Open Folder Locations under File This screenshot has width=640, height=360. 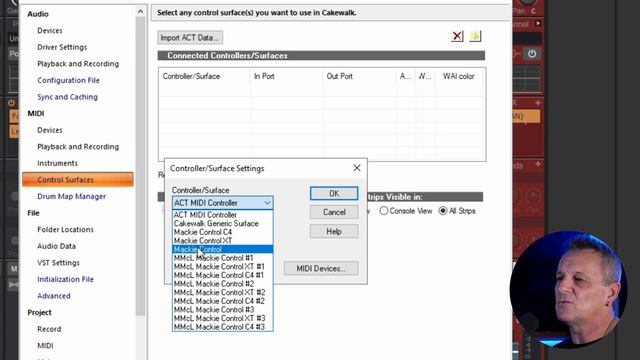click(x=65, y=229)
